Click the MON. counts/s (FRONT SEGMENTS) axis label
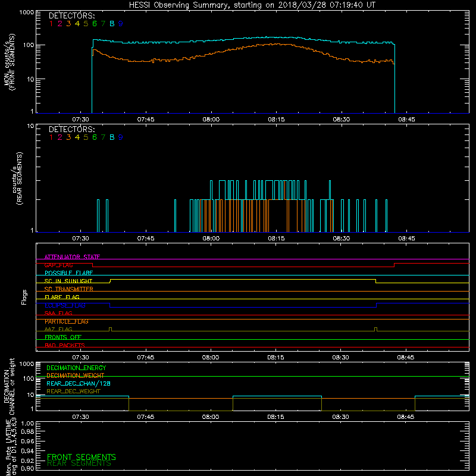The height and width of the screenshot is (476, 476). (x=9, y=62)
